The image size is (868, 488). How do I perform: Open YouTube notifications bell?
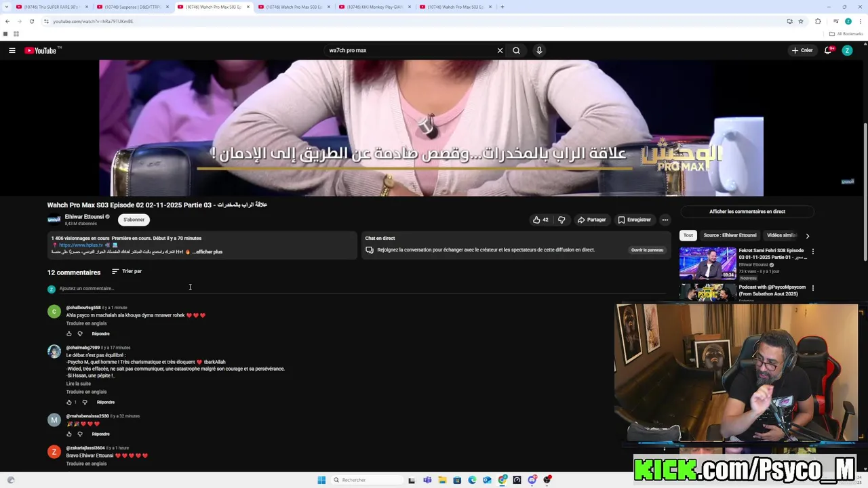pos(828,50)
